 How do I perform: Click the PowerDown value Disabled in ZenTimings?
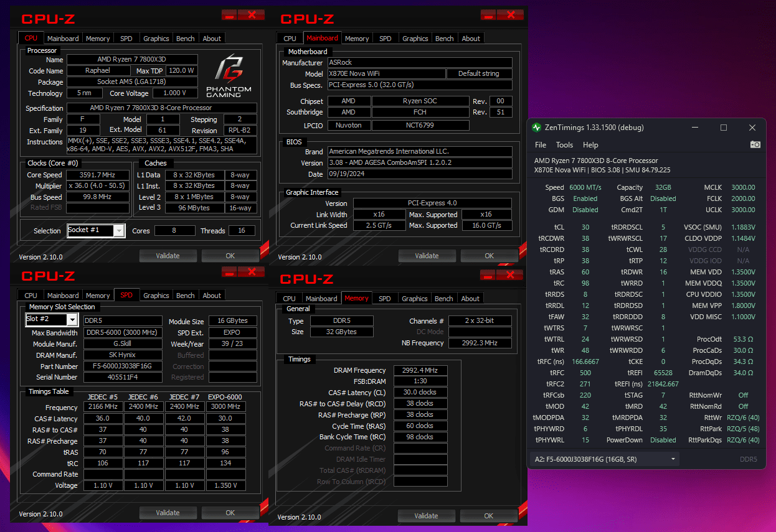[663, 440]
